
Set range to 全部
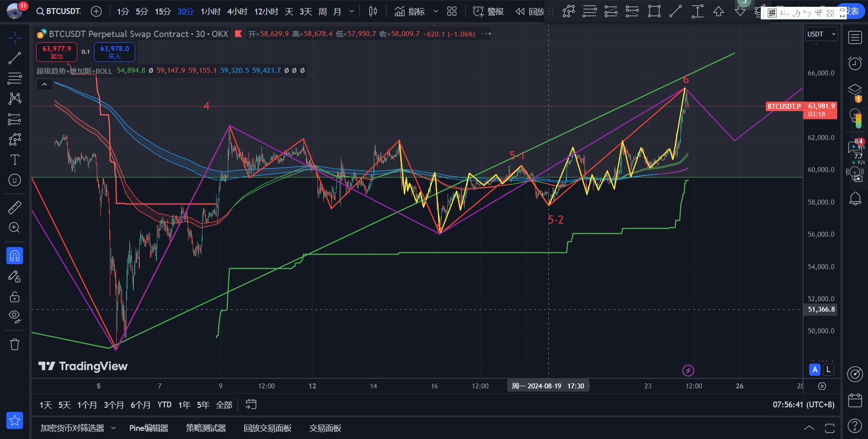click(224, 405)
